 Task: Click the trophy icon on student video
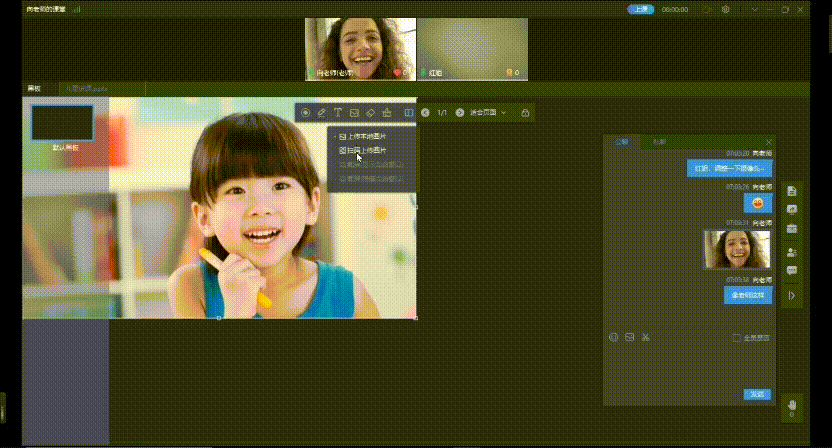[x=509, y=73]
